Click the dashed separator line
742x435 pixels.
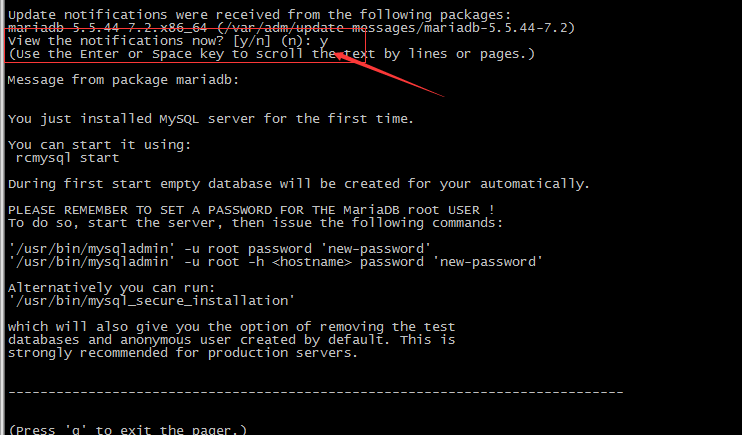[315, 392]
